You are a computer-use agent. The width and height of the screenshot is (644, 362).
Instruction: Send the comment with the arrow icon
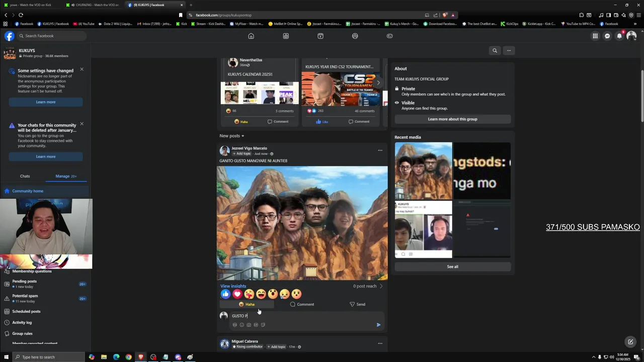(378, 325)
